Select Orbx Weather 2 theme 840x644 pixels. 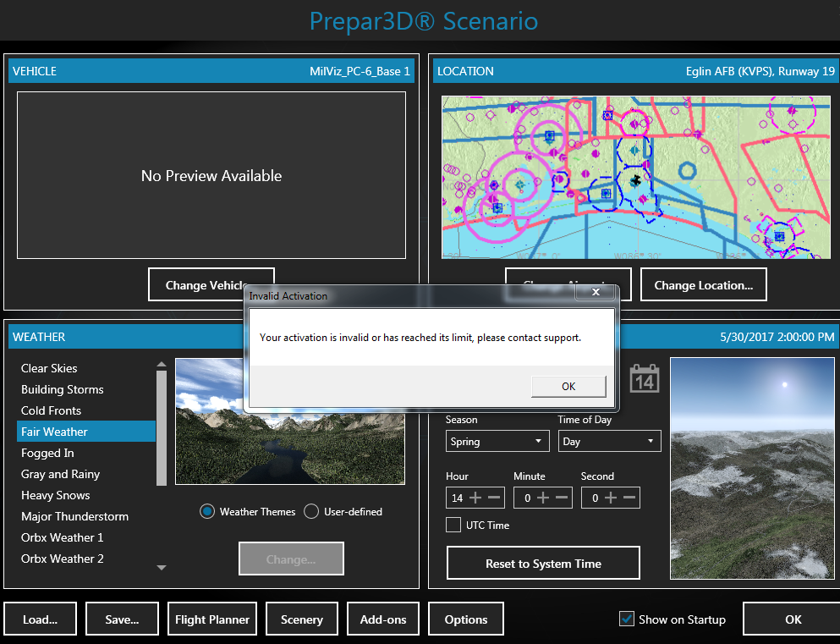click(86, 559)
